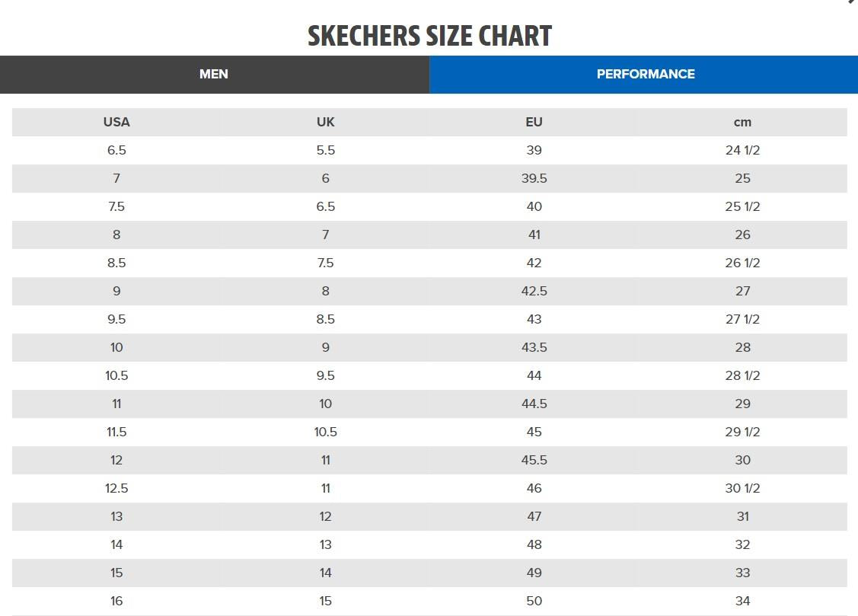
Task: Select the UK column header
Action: coord(325,122)
